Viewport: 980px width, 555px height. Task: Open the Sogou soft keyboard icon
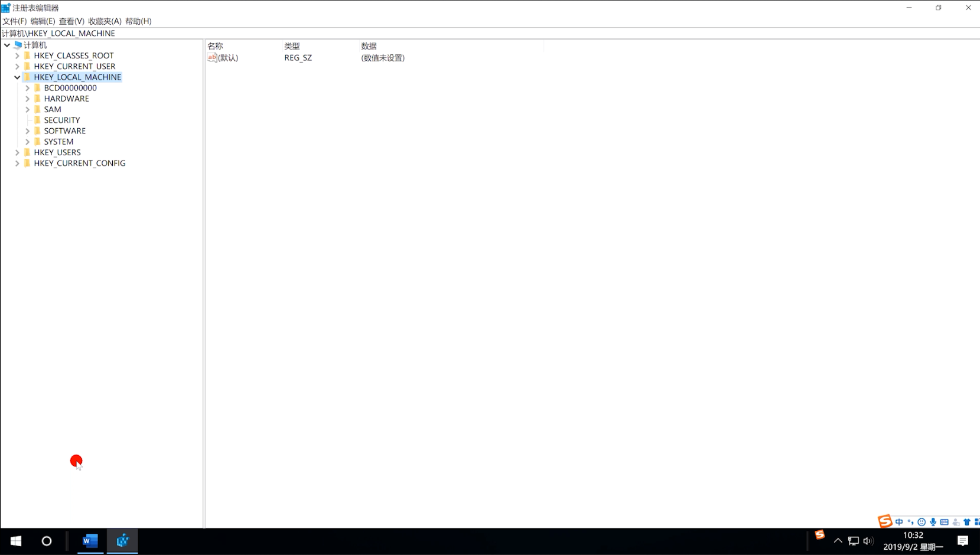tap(945, 522)
